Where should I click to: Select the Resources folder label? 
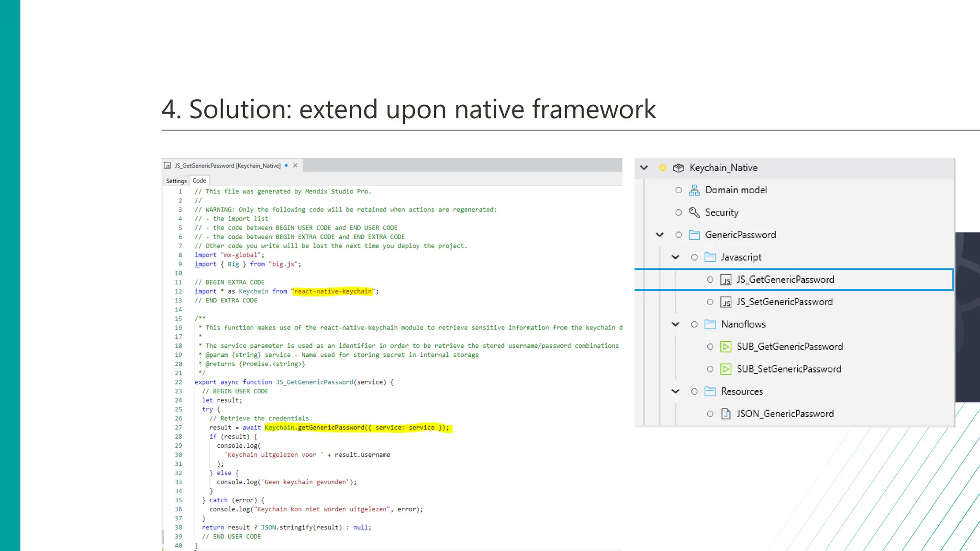742,391
